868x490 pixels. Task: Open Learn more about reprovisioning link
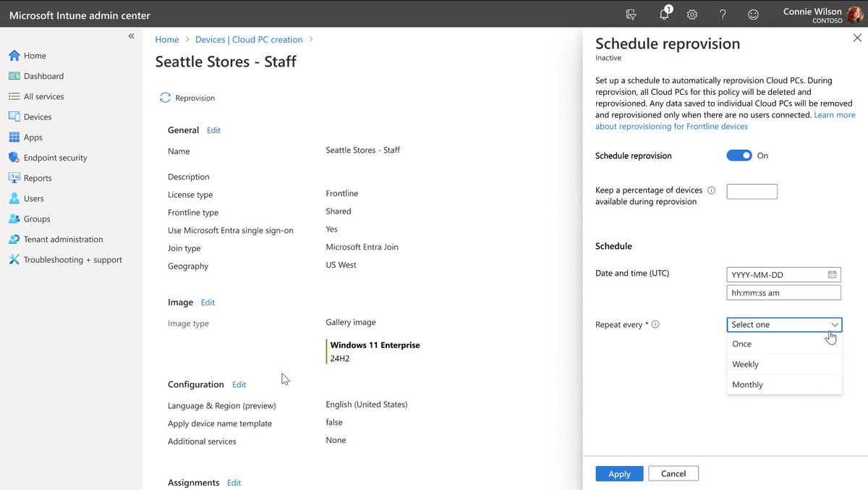pos(726,120)
